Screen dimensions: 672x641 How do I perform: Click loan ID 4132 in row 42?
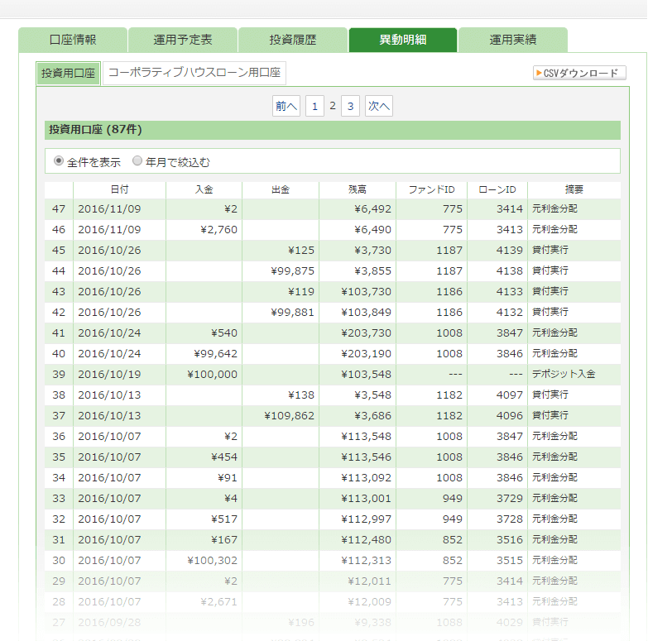510,312
